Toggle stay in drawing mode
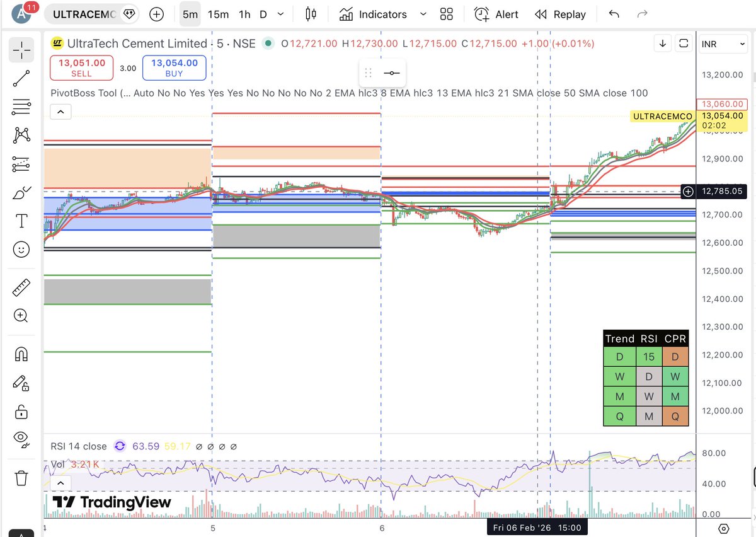Screen dimensions: 756x537 click(21, 383)
